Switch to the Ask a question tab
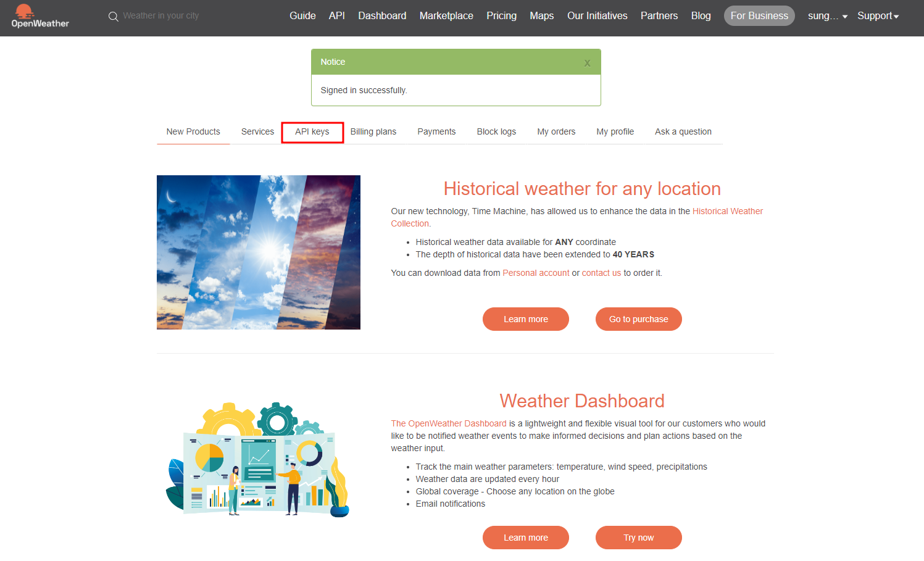This screenshot has height=561, width=924. (x=683, y=131)
